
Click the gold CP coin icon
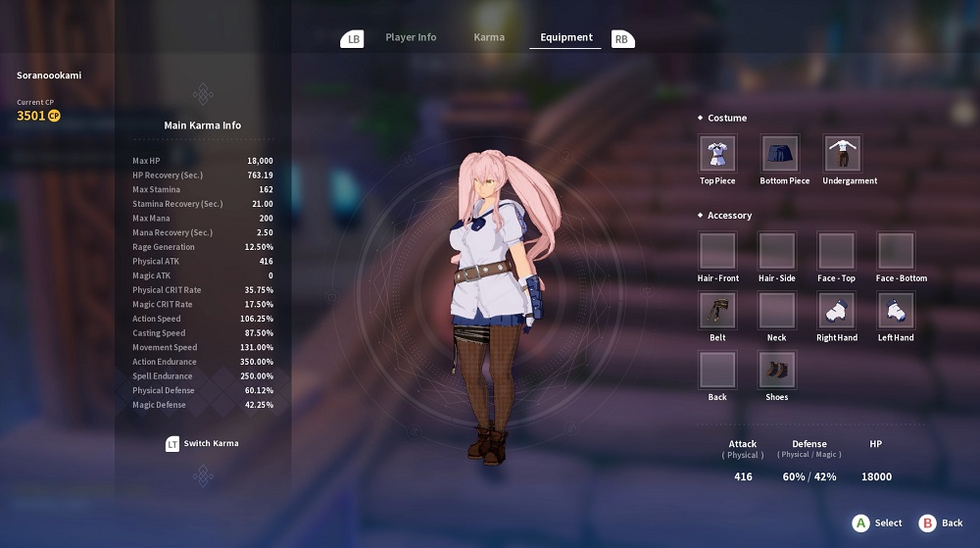point(54,116)
